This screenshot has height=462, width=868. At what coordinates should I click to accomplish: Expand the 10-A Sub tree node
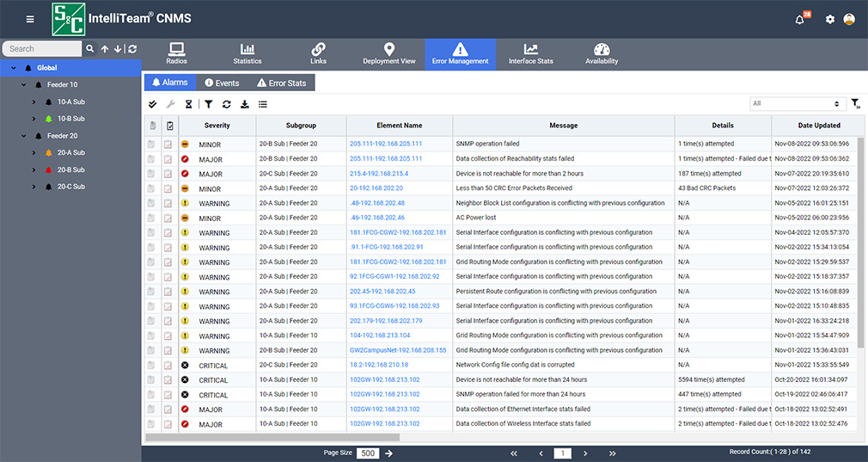pos(34,102)
